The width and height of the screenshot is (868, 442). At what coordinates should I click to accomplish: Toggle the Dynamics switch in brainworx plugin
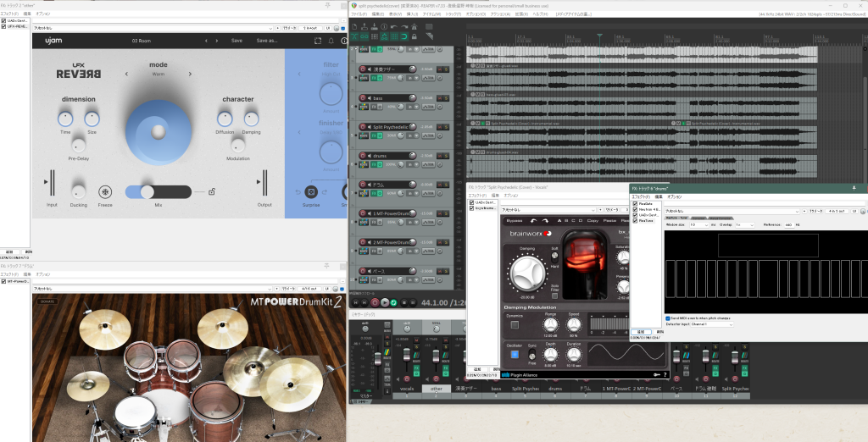tap(515, 325)
